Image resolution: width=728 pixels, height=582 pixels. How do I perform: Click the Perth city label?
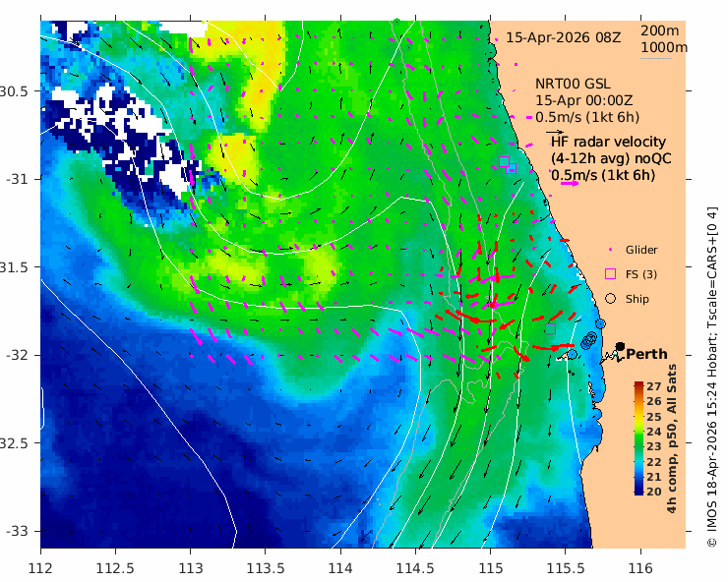click(646, 354)
